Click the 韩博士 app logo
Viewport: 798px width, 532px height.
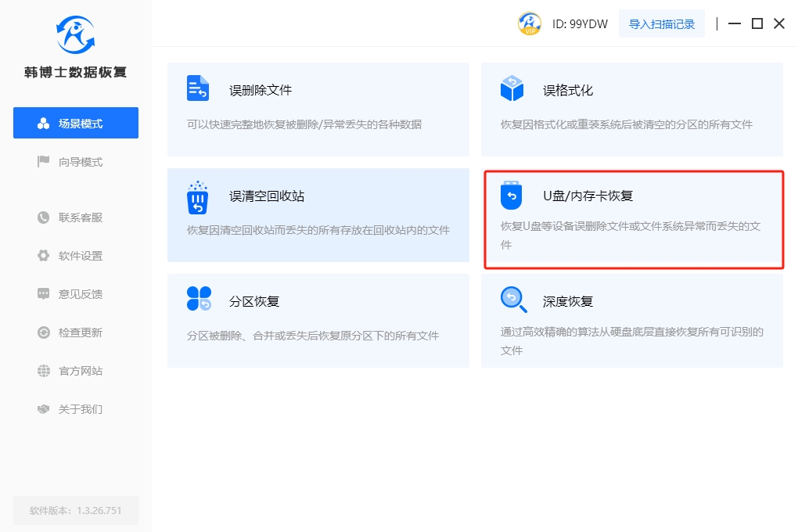[x=75, y=35]
